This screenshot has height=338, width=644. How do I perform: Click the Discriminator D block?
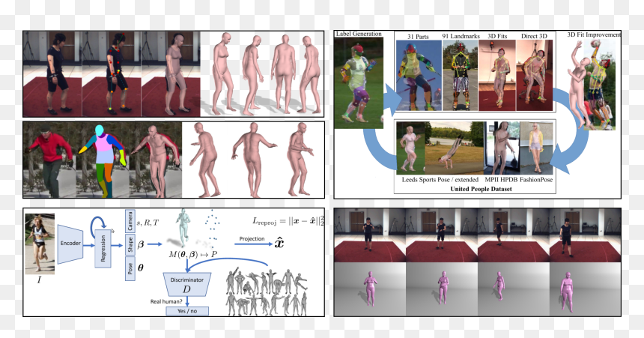[x=187, y=284]
